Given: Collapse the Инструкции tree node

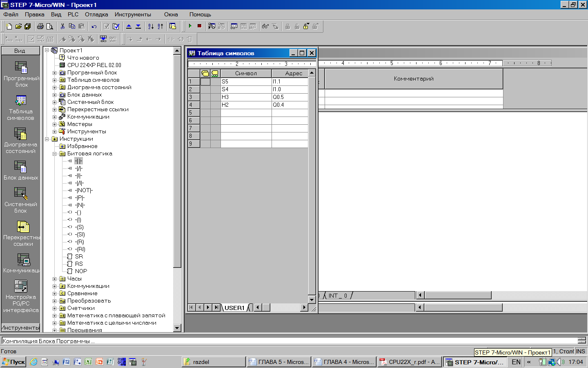Looking at the screenshot, I should pos(47,139).
